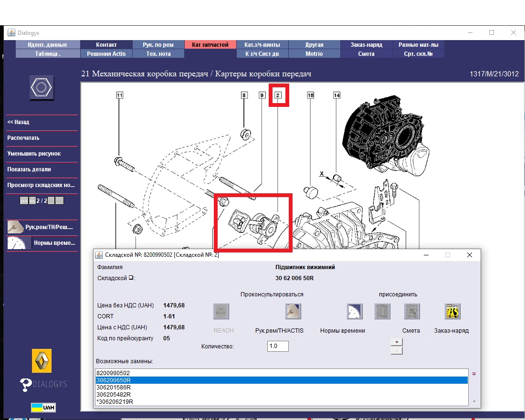The height and width of the screenshot is (420, 525).
Task: Select the Кат запчастей tab
Action: coord(210,44)
